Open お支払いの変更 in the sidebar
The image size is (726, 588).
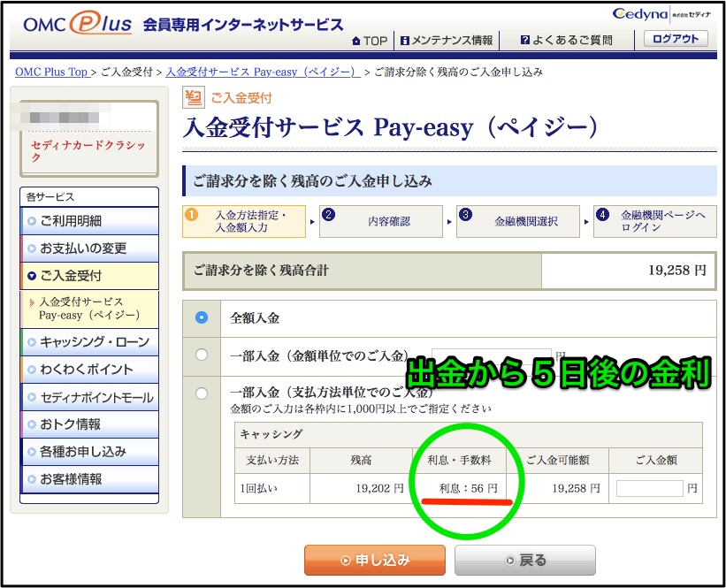pos(89,248)
